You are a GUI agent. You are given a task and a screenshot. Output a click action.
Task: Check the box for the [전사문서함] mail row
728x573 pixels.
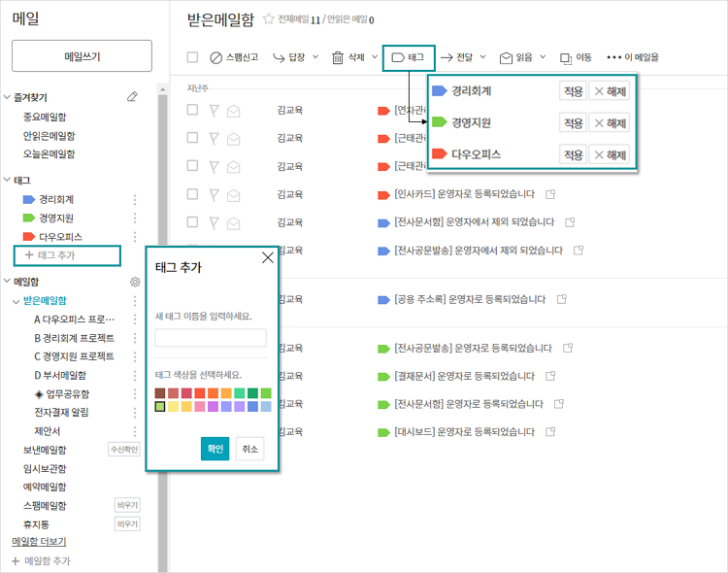[192, 221]
